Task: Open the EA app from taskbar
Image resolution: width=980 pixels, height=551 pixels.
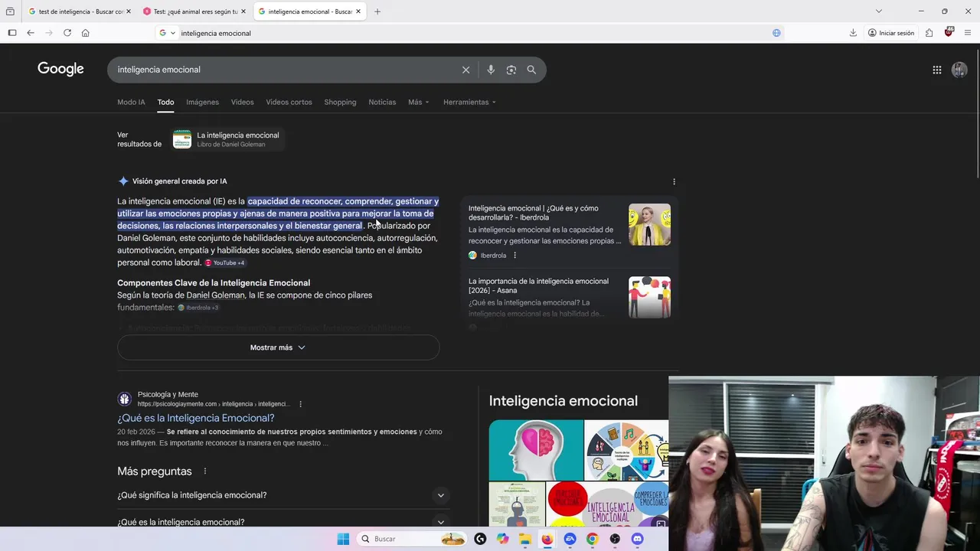Action: [570, 539]
